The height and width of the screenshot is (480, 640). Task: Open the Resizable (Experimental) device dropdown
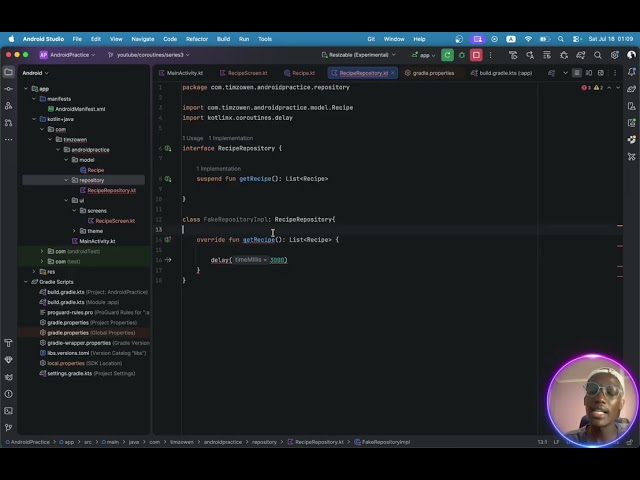[359, 55]
